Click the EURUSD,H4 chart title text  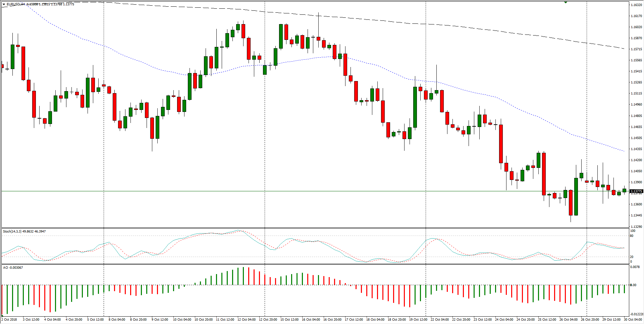[15, 4]
